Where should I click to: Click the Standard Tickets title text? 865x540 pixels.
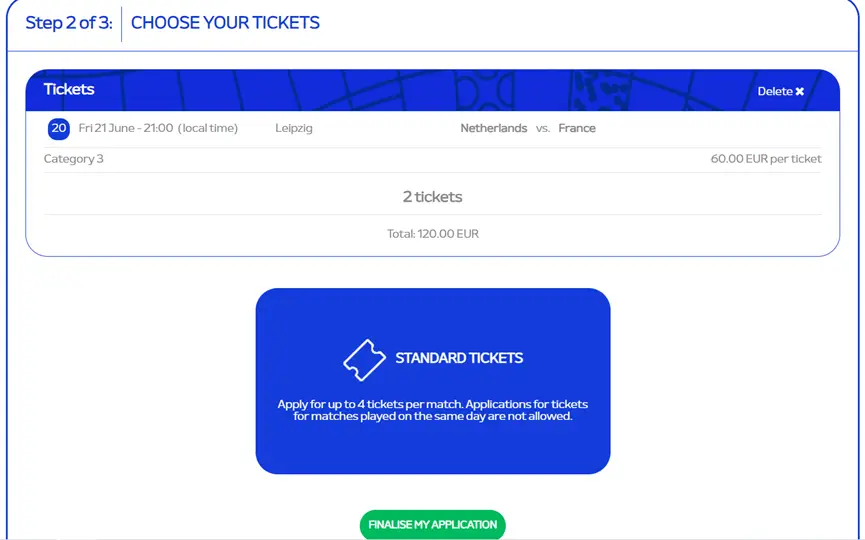pyautogui.click(x=459, y=358)
